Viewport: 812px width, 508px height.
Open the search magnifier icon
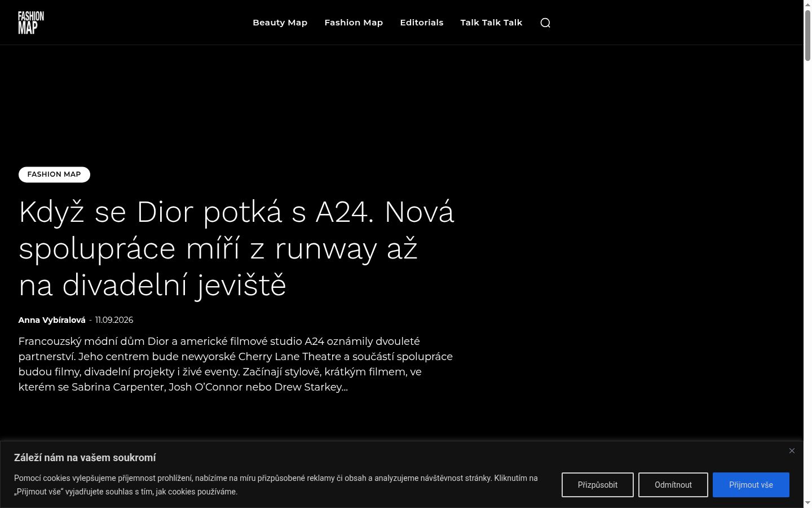(x=545, y=23)
